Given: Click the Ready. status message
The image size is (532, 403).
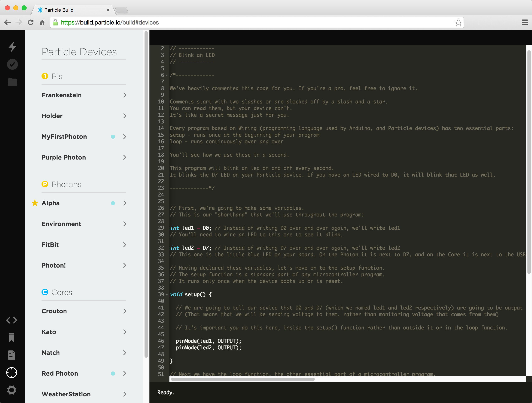Looking at the screenshot, I should pos(166,392).
